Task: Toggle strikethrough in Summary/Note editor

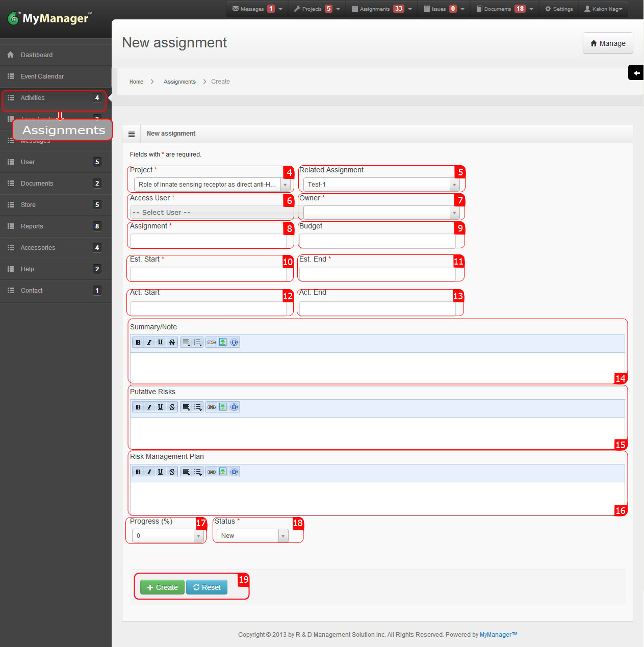Action: (x=172, y=343)
